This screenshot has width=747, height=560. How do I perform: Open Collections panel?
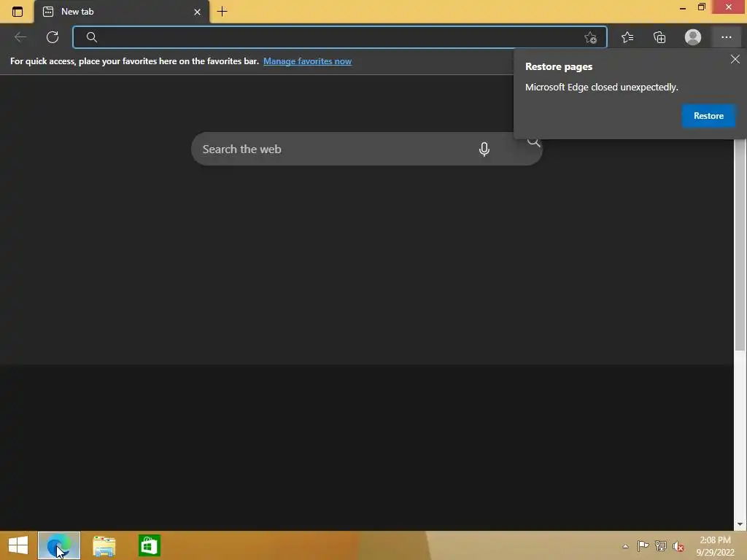coord(659,37)
